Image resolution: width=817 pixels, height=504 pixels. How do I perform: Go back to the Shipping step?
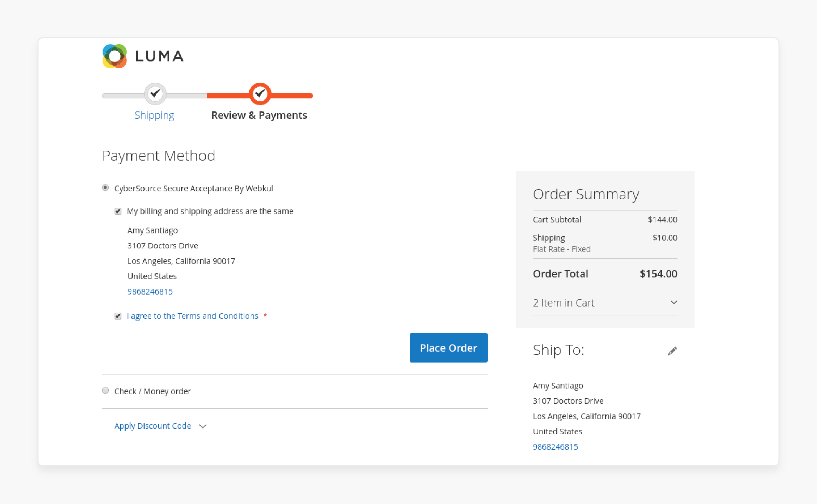(154, 115)
